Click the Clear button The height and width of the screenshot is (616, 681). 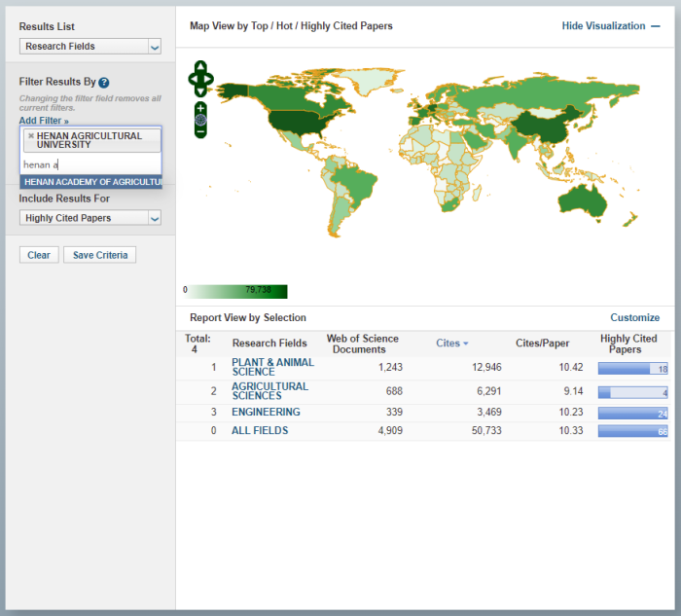(39, 255)
